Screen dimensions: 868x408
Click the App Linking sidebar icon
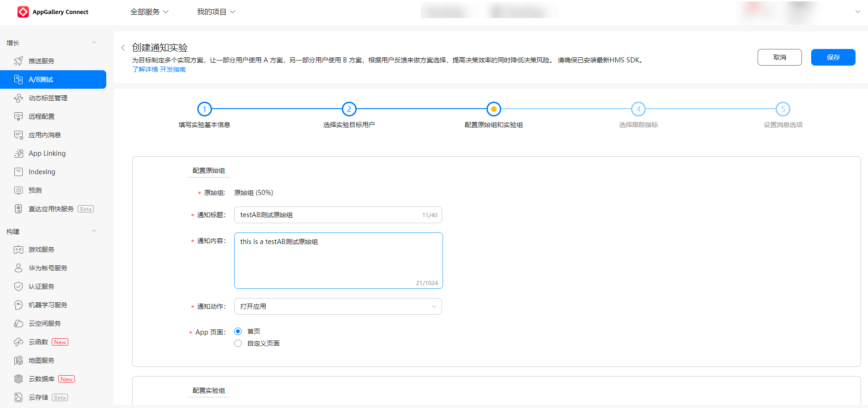click(x=18, y=153)
